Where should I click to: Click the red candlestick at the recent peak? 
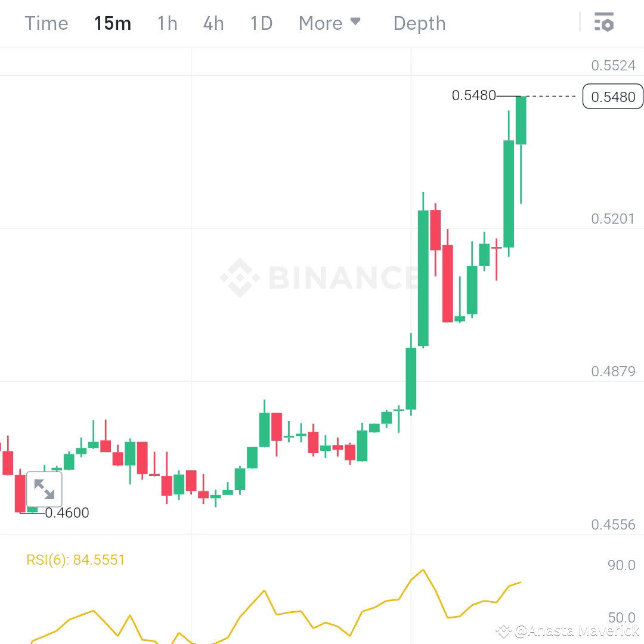pyautogui.click(x=435, y=230)
